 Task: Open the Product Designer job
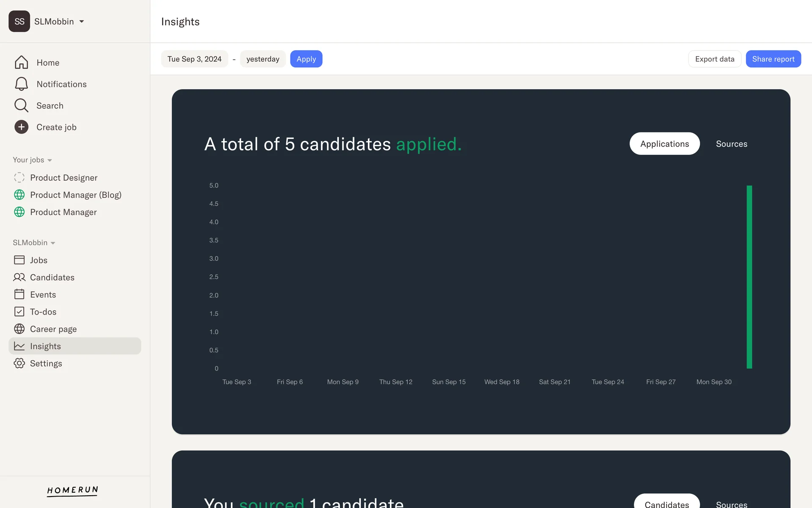[63, 177]
